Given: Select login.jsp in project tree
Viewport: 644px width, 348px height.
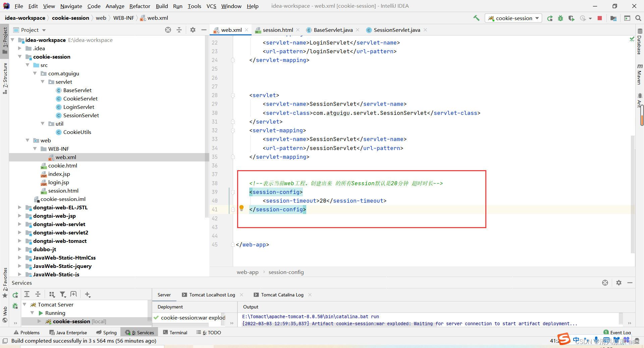Looking at the screenshot, I should pyautogui.click(x=58, y=182).
